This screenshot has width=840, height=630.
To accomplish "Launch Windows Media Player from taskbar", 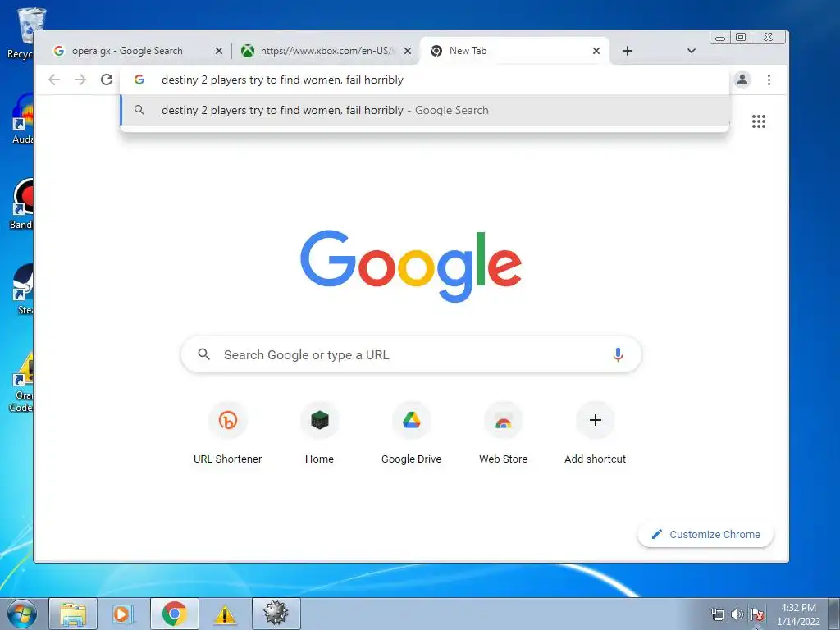I will pos(123,614).
